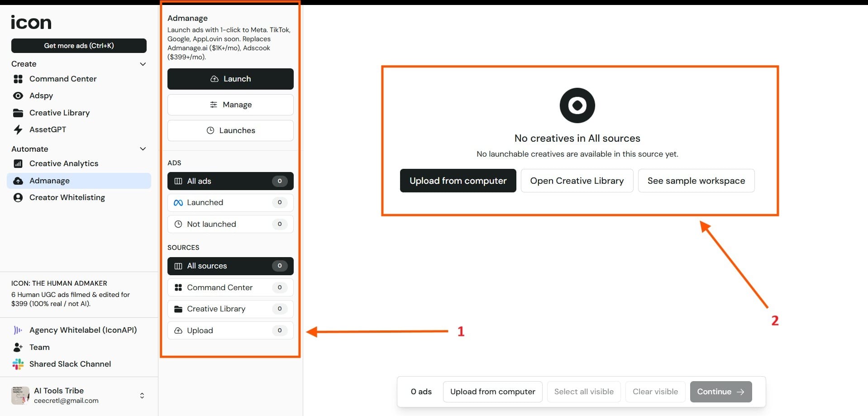
Task: Open the Launches history button
Action: coord(230,130)
